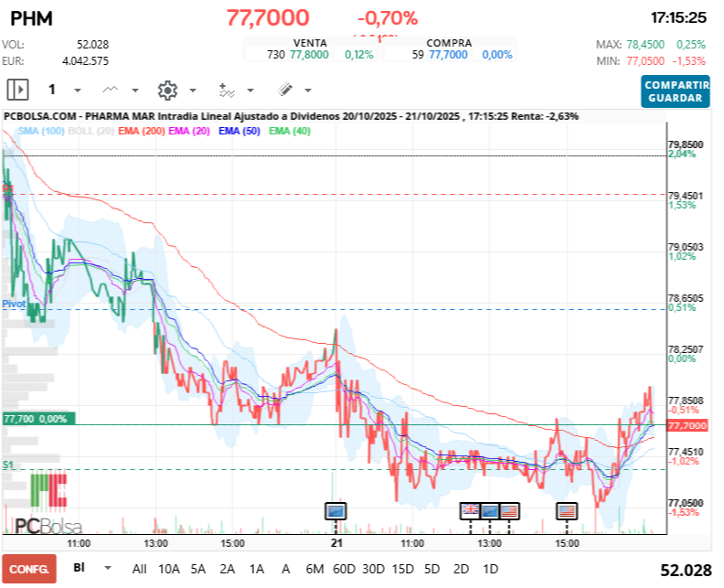Open the chart type line icon
Viewport: 724px width, 588px height.
111,90
